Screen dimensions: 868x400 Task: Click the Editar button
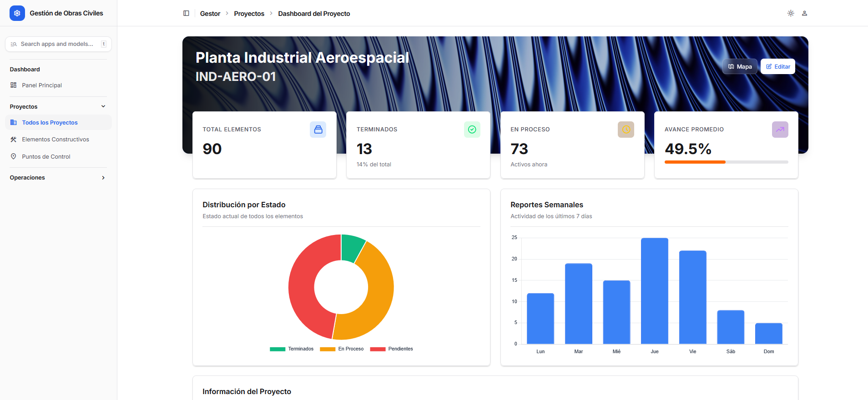click(777, 66)
